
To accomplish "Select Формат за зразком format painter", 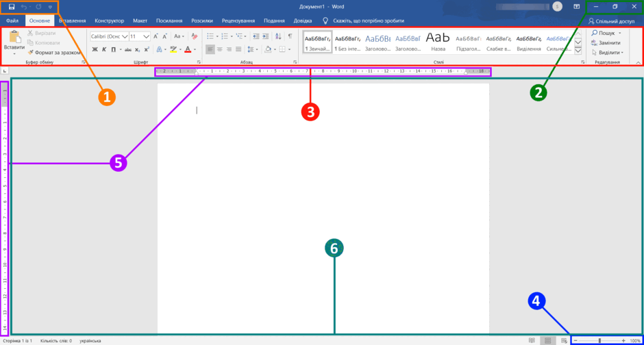I will tap(54, 53).
